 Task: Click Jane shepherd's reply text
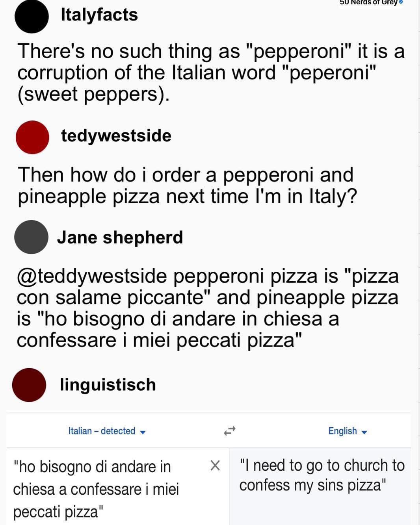pyautogui.click(x=208, y=308)
